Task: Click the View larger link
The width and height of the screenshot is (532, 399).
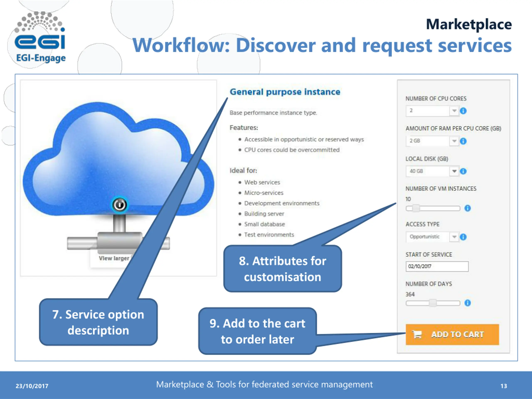Action: (114, 258)
